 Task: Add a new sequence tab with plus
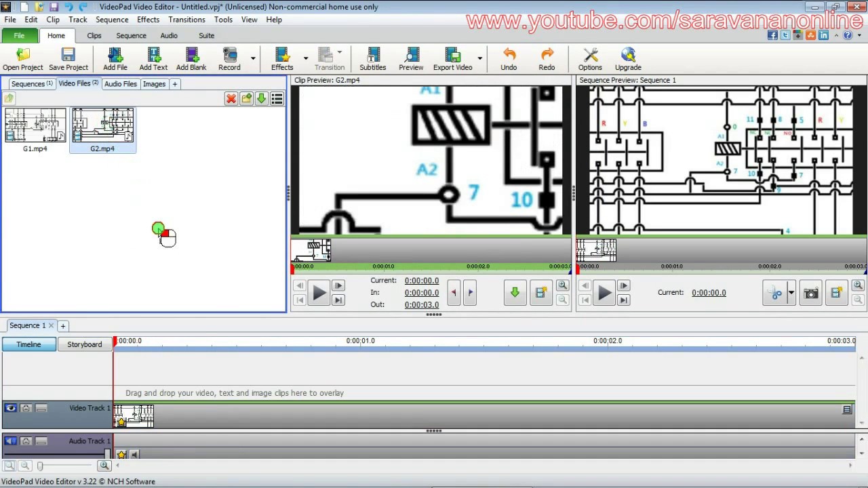click(63, 326)
